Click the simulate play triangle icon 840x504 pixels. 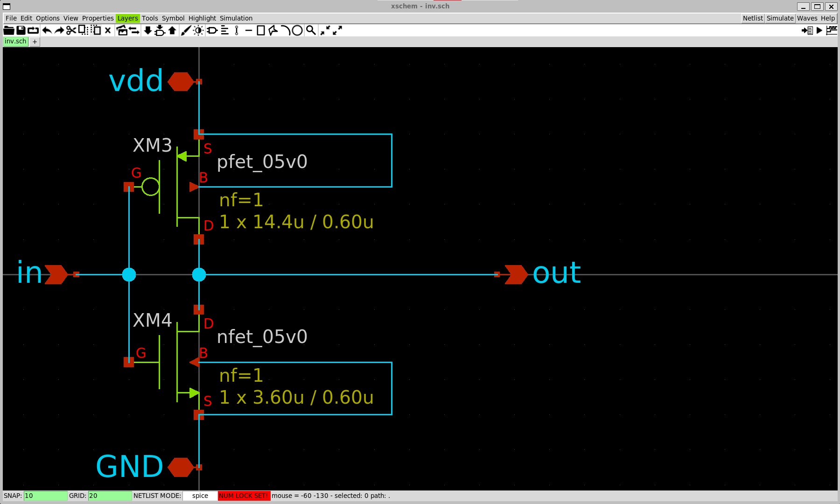[819, 30]
